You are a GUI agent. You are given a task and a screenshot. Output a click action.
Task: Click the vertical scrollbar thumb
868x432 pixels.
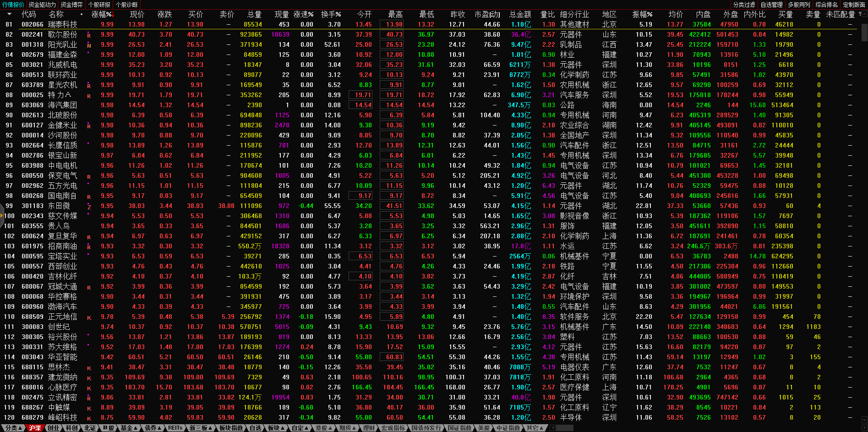coord(864,32)
